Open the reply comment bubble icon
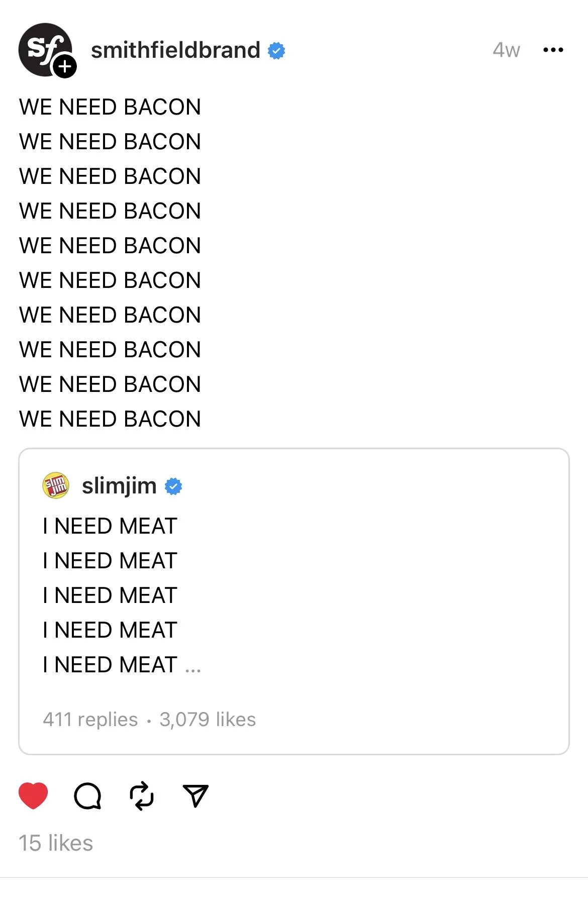Viewport: 588px width, 914px height. click(x=88, y=796)
